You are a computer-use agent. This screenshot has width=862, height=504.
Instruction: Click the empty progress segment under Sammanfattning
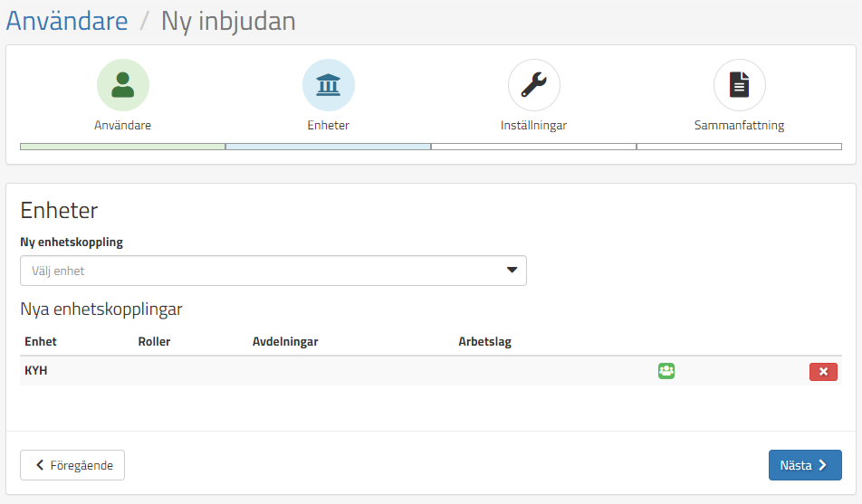(x=739, y=146)
